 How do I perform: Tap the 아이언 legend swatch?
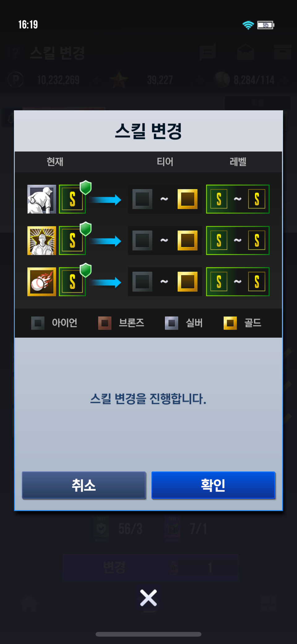point(38,323)
